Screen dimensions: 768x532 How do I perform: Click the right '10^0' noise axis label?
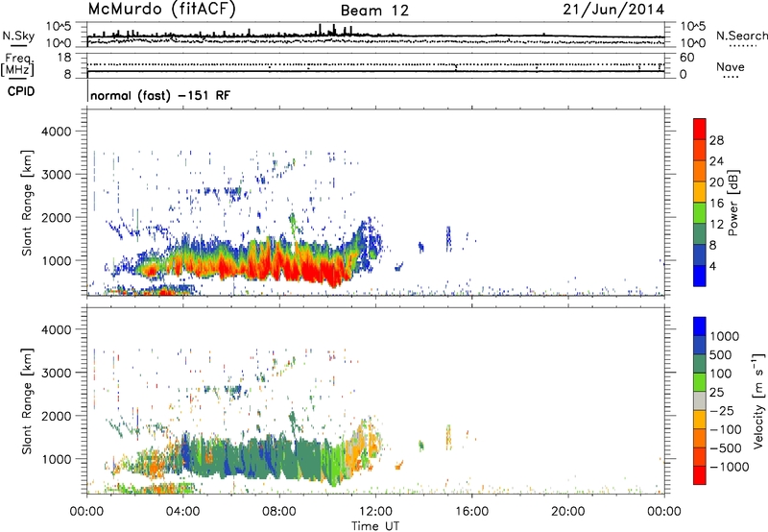pos(692,43)
